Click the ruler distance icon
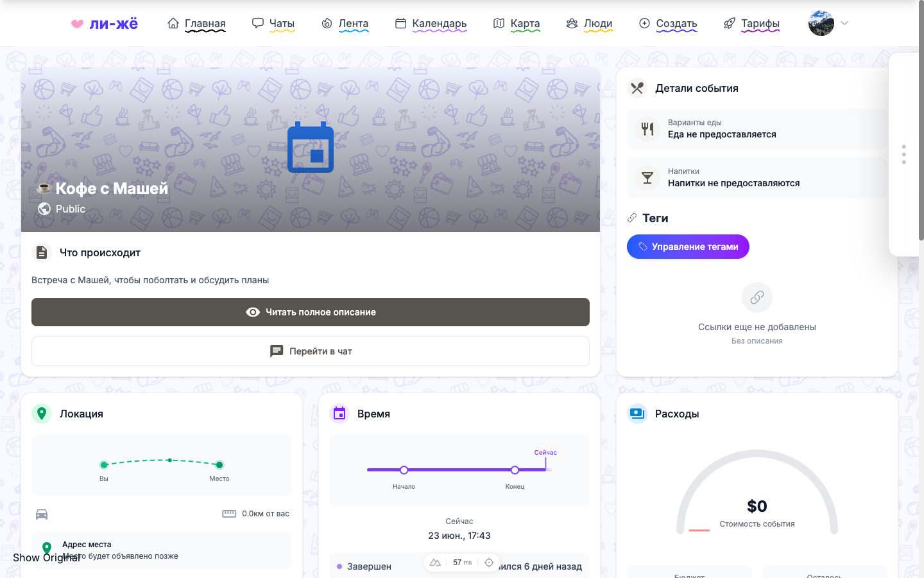This screenshot has height=578, width=924. point(229,514)
